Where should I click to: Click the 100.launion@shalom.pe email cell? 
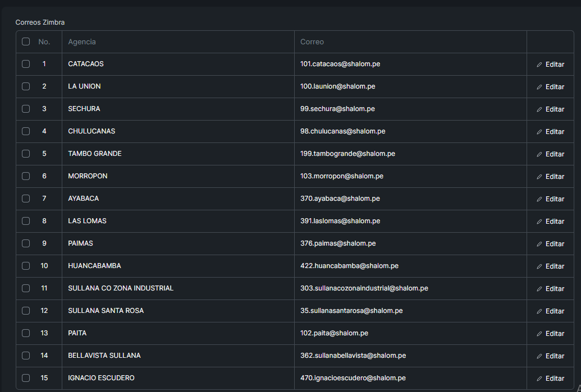tap(338, 86)
